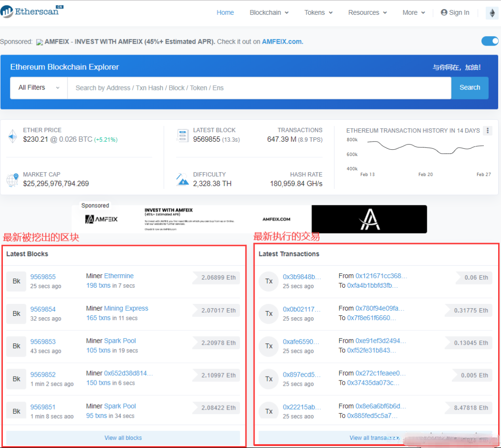Click Tx icon for 0x3b9848b transaction
The image size is (501, 448).
pyautogui.click(x=269, y=282)
